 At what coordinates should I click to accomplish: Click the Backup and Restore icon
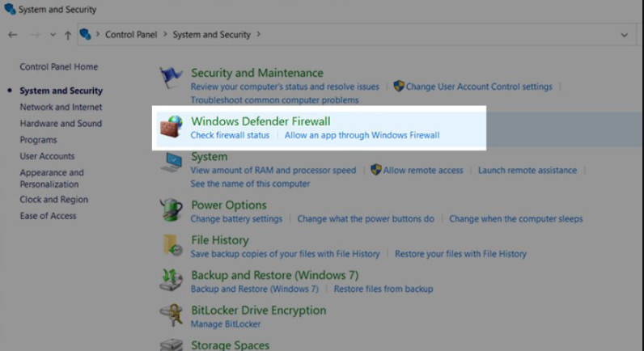point(171,280)
